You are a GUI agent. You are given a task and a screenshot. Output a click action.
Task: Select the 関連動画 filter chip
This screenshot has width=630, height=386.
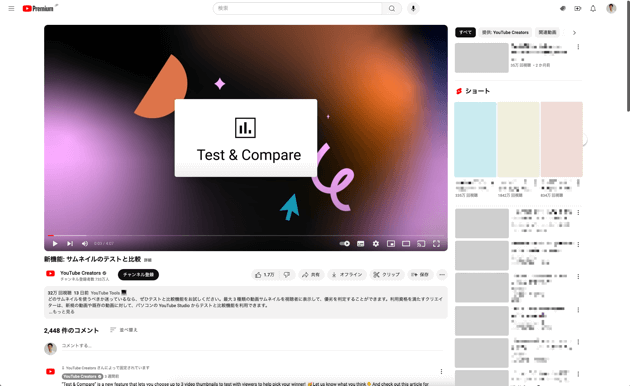547,33
